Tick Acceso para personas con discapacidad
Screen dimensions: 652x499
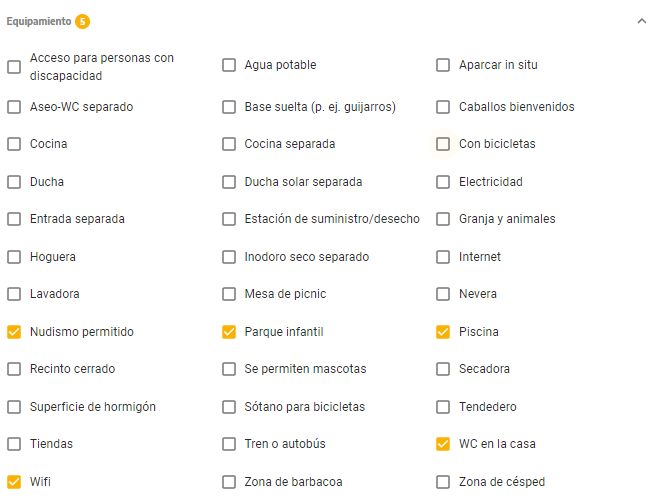coord(14,67)
